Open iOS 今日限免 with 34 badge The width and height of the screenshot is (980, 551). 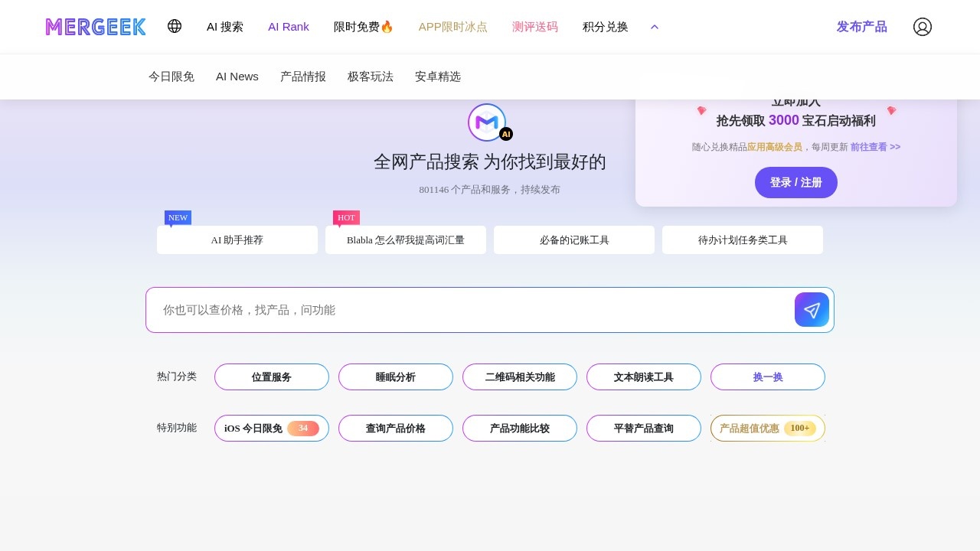coord(272,428)
